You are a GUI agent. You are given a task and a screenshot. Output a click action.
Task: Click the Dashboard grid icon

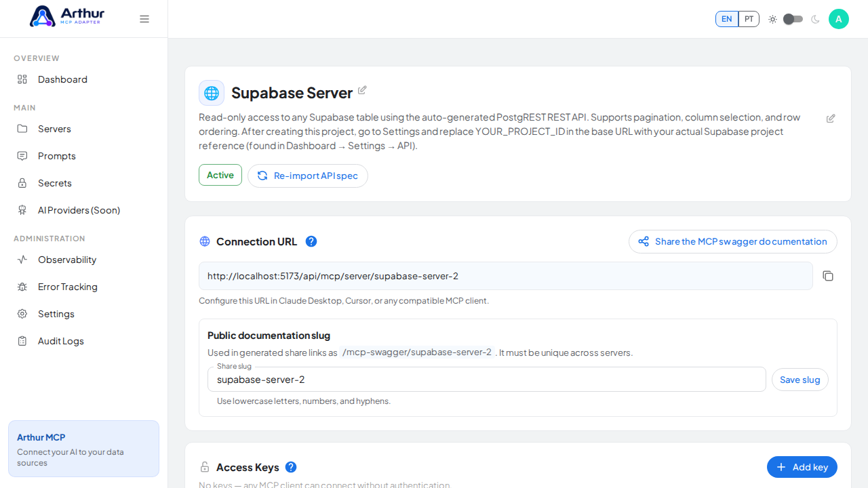22,79
